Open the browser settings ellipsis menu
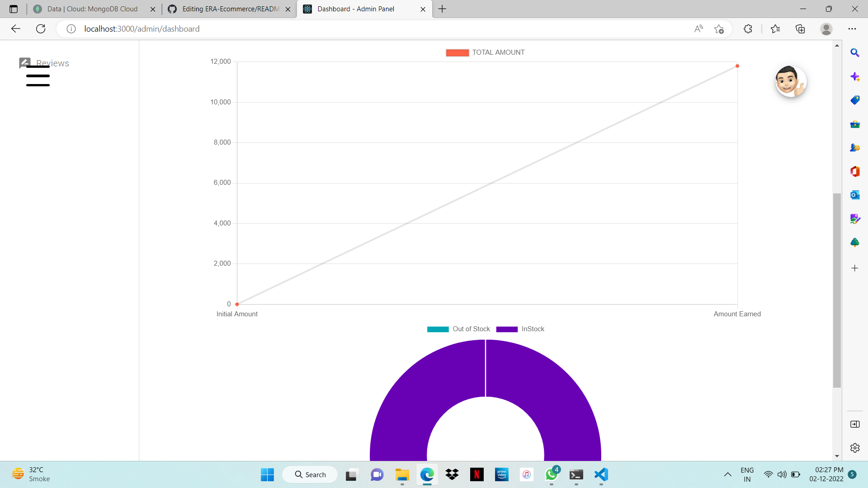The width and height of the screenshot is (868, 488). coord(853,28)
